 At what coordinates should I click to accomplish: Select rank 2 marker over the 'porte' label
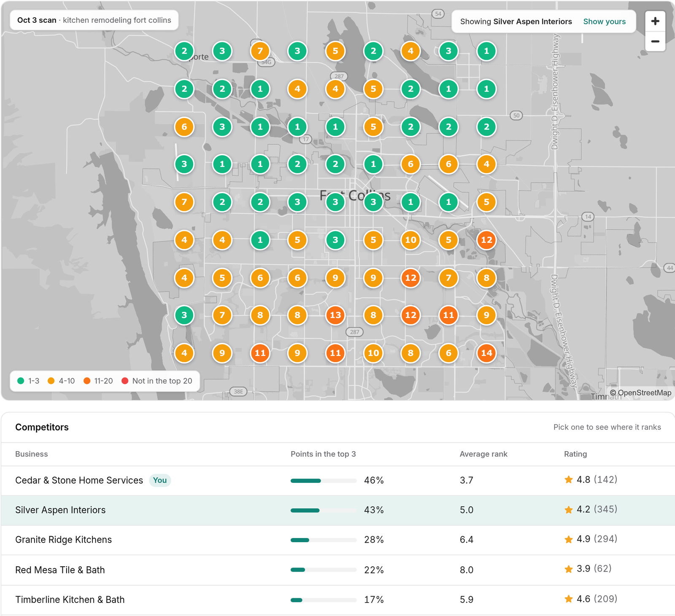click(184, 51)
